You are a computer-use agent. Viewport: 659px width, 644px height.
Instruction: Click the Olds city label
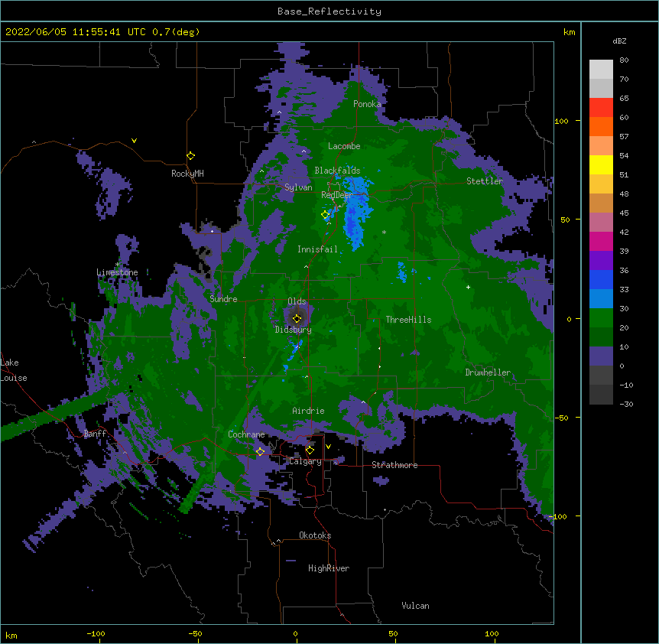(x=297, y=301)
